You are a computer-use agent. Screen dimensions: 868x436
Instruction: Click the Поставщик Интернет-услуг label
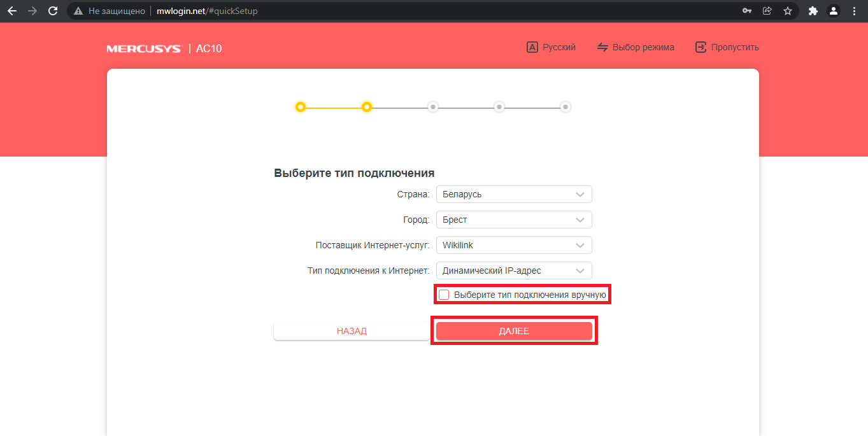pos(373,245)
